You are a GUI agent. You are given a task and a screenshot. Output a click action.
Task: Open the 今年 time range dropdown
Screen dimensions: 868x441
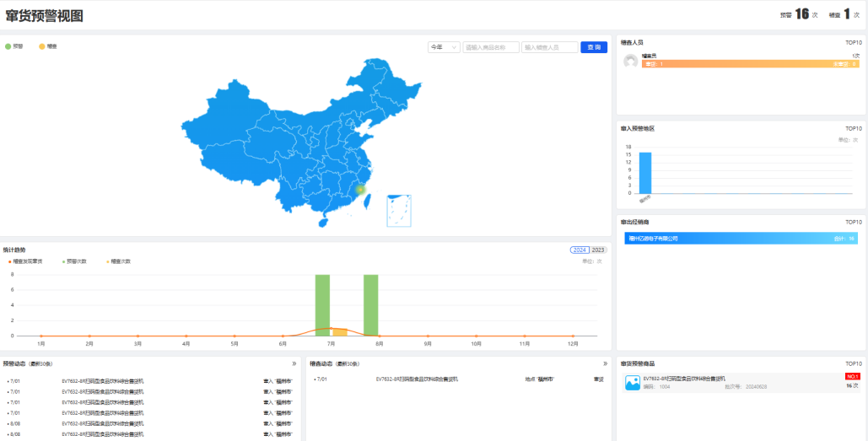point(444,47)
